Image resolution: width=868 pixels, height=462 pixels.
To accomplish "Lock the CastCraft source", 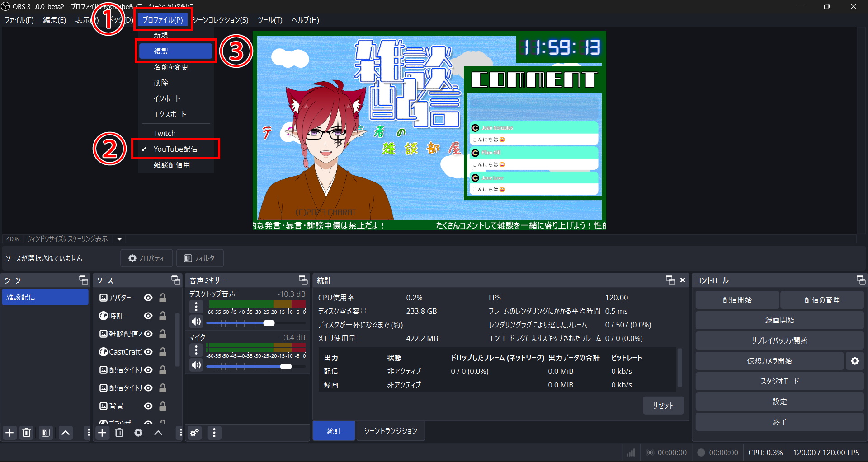I will (x=163, y=352).
